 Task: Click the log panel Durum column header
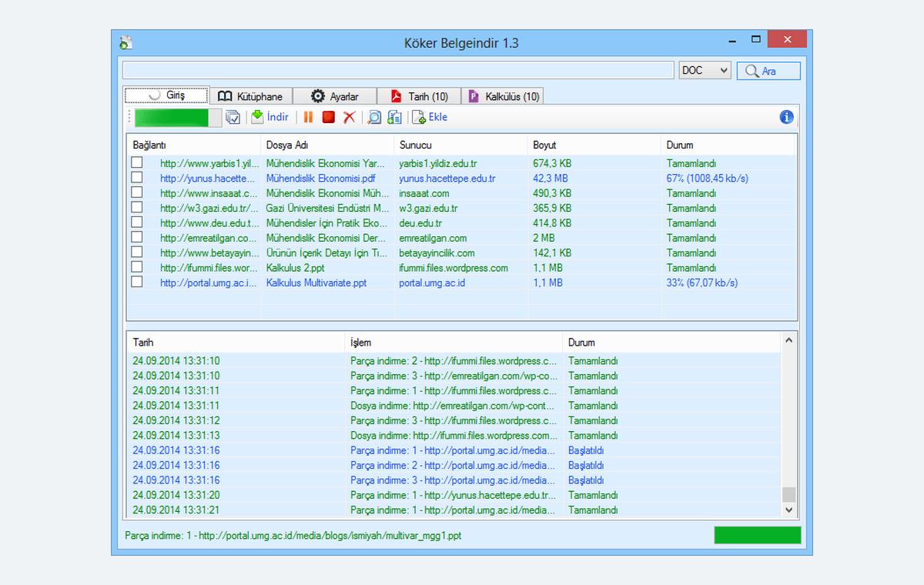(x=671, y=343)
